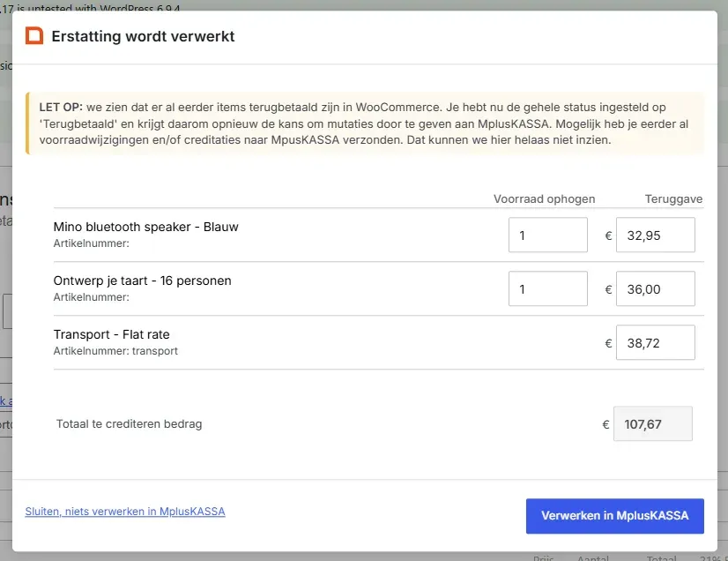Screen dimensions: 728x561
Task: Select 'Transport - Flat rate' item name
Action: (111, 334)
